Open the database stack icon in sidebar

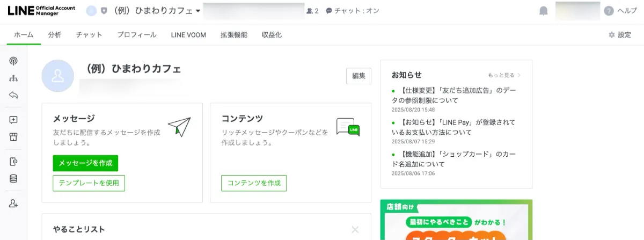tap(14, 179)
